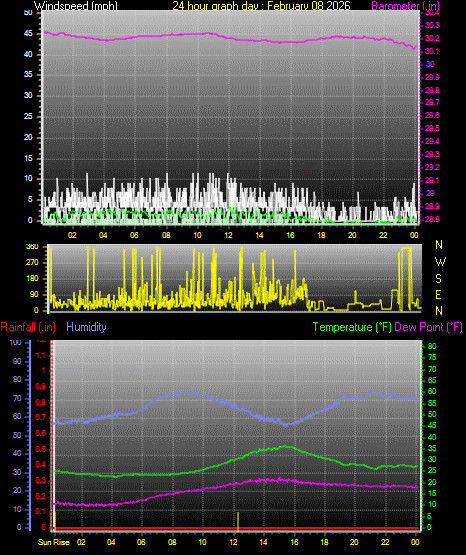466x555 pixels.
Task: Click the "Barometer (.in)" label
Action: coord(405,6)
